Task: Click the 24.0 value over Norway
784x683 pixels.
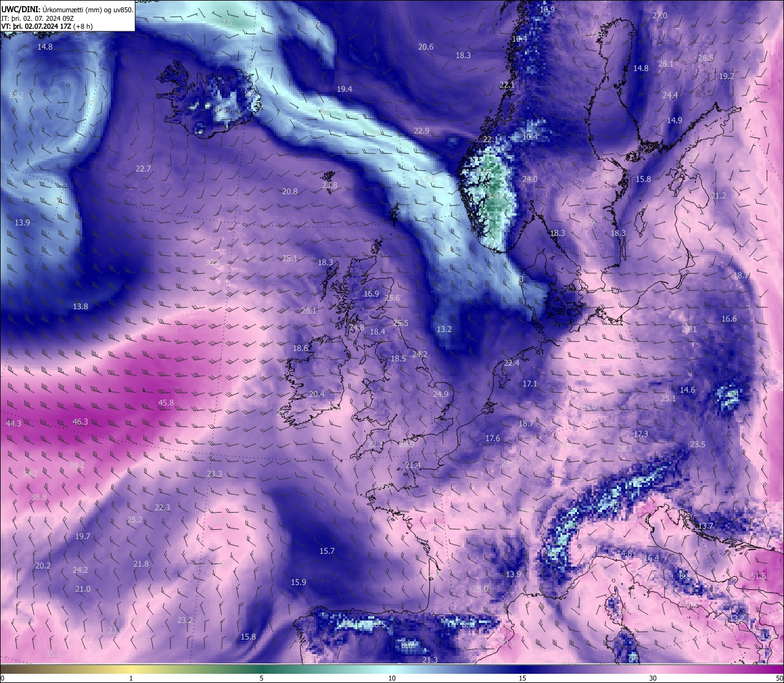Action: pyautogui.click(x=530, y=179)
